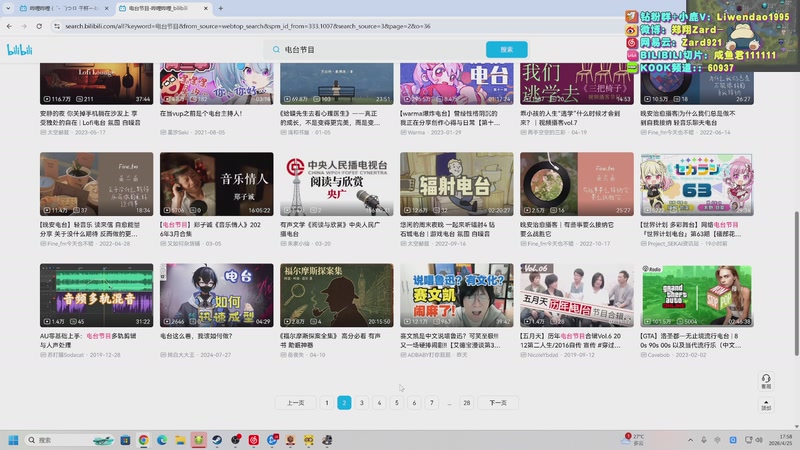Open the 音频多轨混音 video thumbnail
This screenshot has width=800, height=450.
pyautogui.click(x=96, y=295)
